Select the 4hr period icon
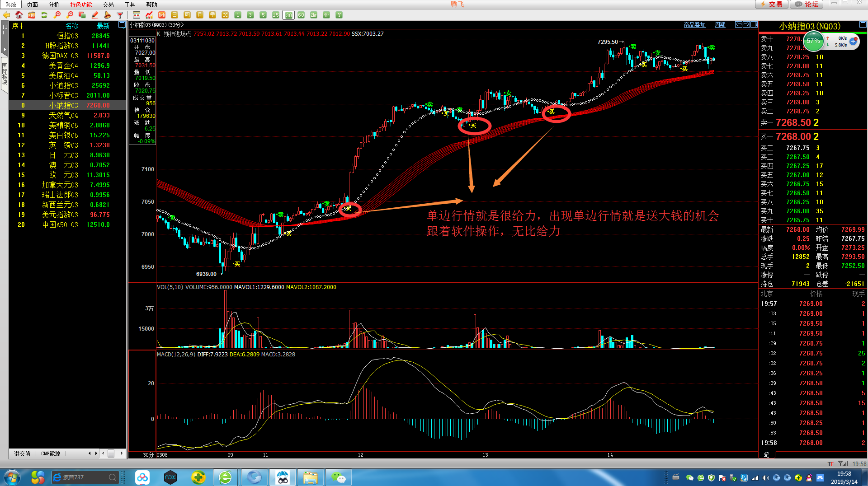This screenshot has width=868, height=486. click(326, 15)
